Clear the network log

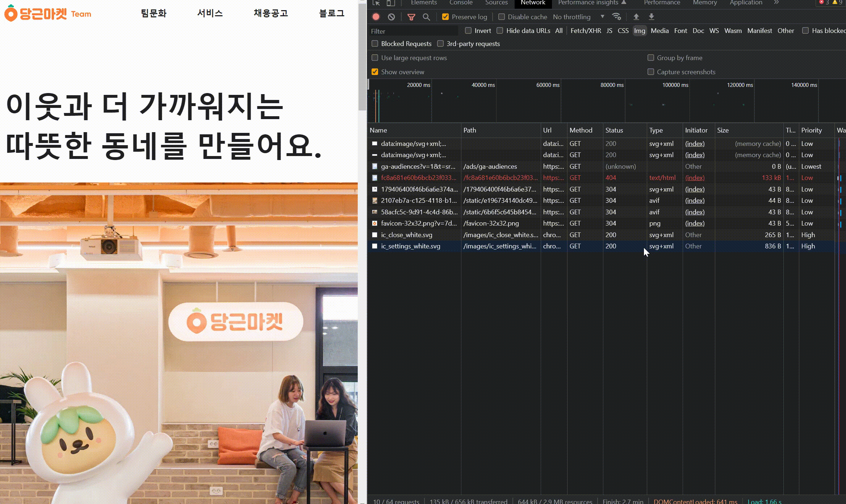[391, 17]
